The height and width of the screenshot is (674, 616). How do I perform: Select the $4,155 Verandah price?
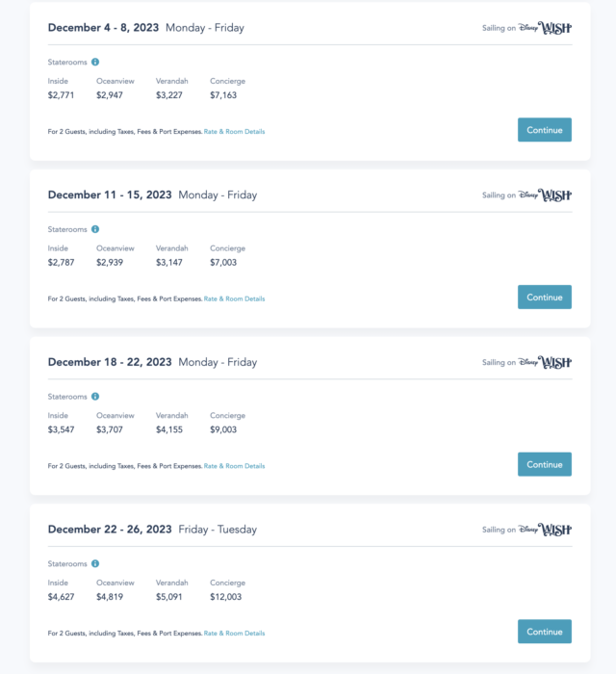[169, 429]
